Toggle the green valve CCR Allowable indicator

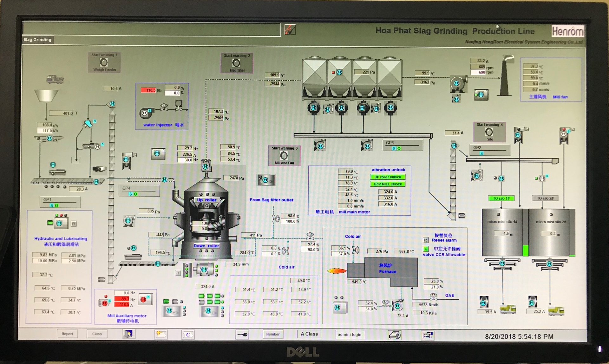426,249
